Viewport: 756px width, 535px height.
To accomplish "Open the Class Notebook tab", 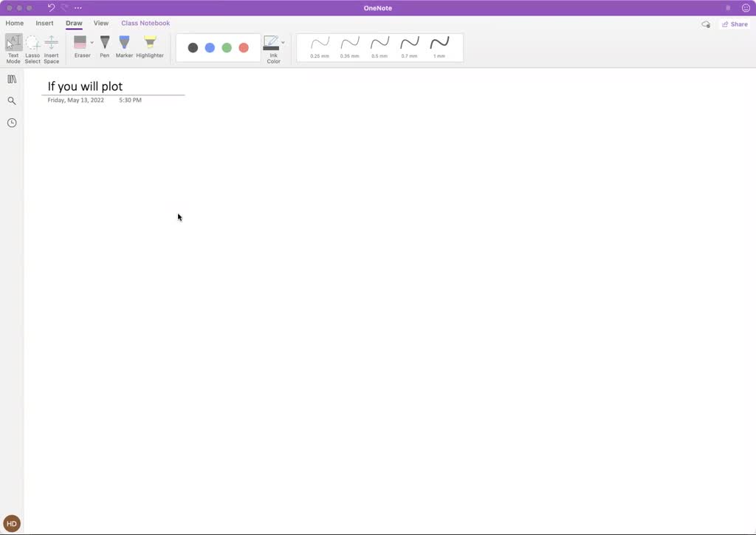I will [145, 24].
